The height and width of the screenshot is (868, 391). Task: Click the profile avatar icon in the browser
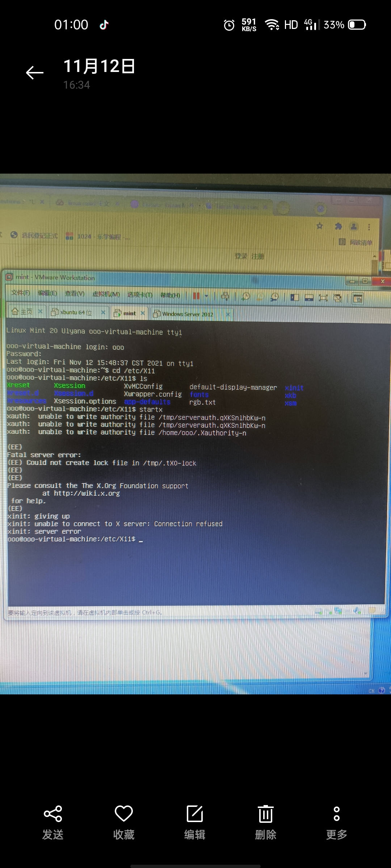tap(354, 227)
